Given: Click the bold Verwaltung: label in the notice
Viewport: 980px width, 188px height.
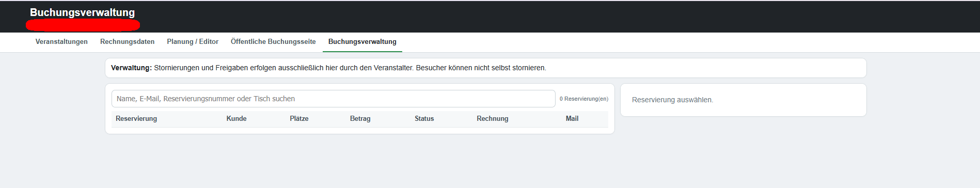Looking at the screenshot, I should (x=131, y=68).
